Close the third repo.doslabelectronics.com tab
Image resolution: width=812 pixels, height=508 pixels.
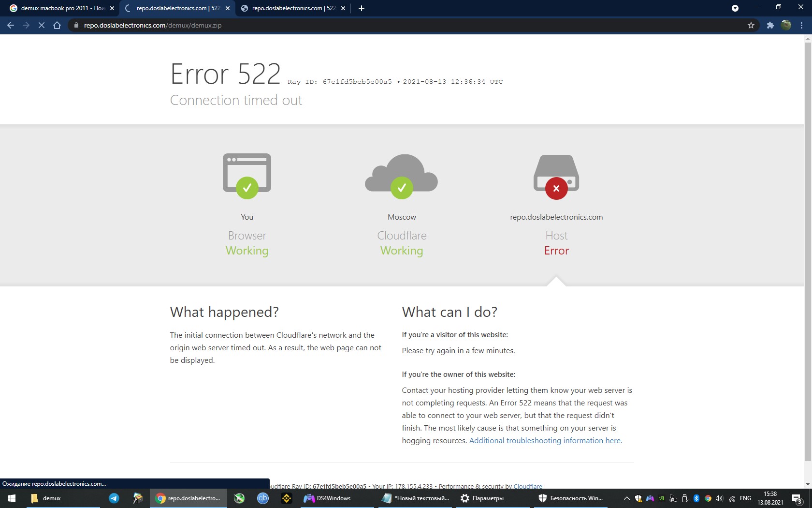(343, 8)
